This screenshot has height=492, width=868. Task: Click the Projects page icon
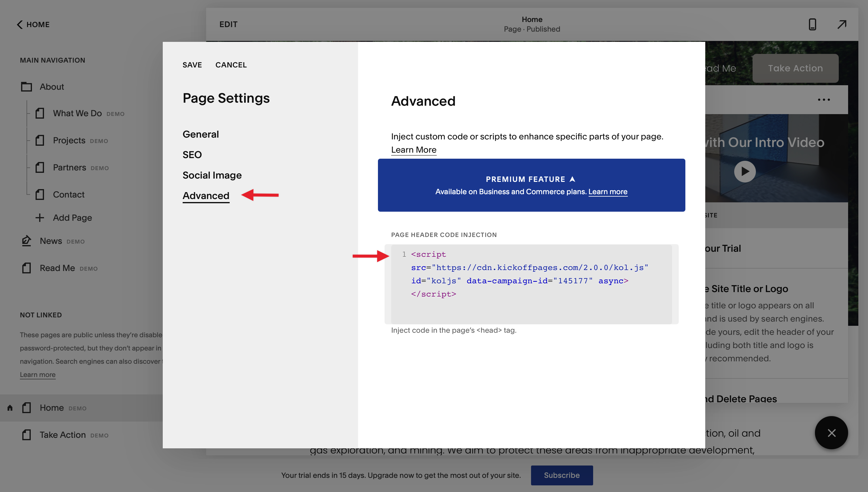(40, 140)
